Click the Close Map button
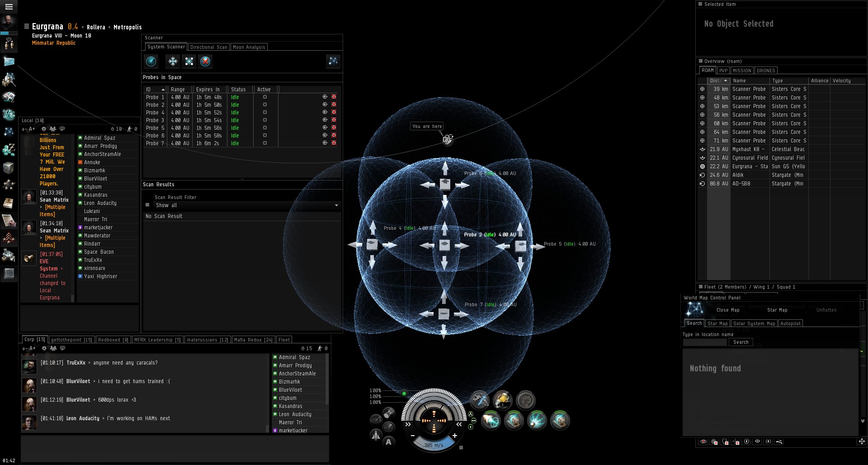This screenshot has width=868, height=465. click(x=728, y=310)
